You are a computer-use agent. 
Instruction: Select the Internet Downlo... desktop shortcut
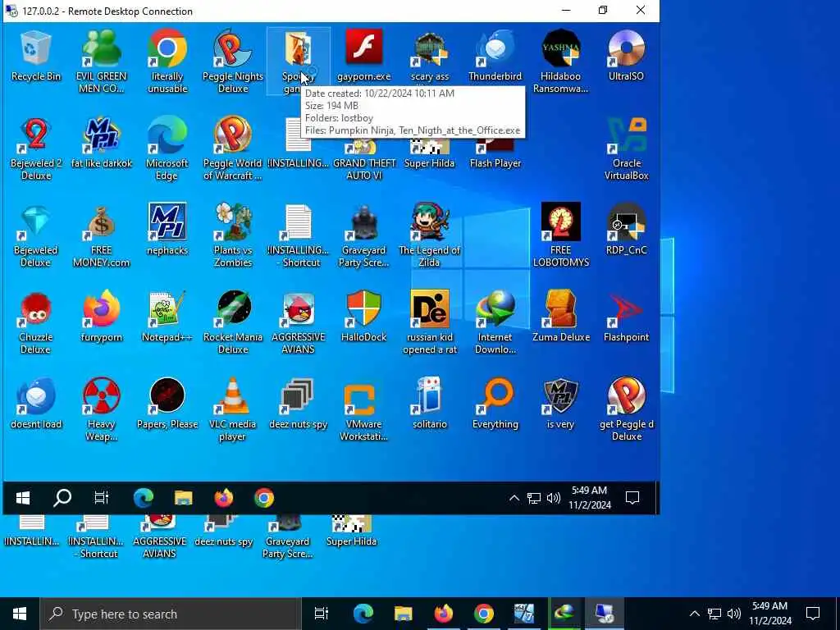point(495,322)
